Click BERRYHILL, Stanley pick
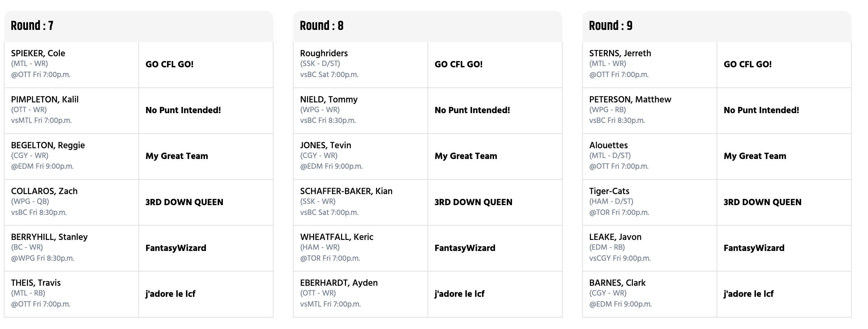The height and width of the screenshot is (329, 868). (49, 237)
